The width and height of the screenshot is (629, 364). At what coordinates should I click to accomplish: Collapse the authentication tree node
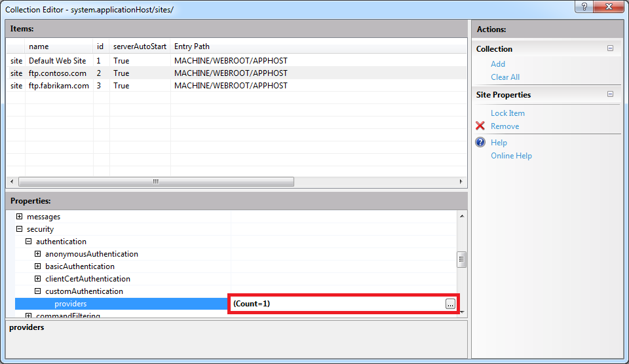[x=29, y=242]
